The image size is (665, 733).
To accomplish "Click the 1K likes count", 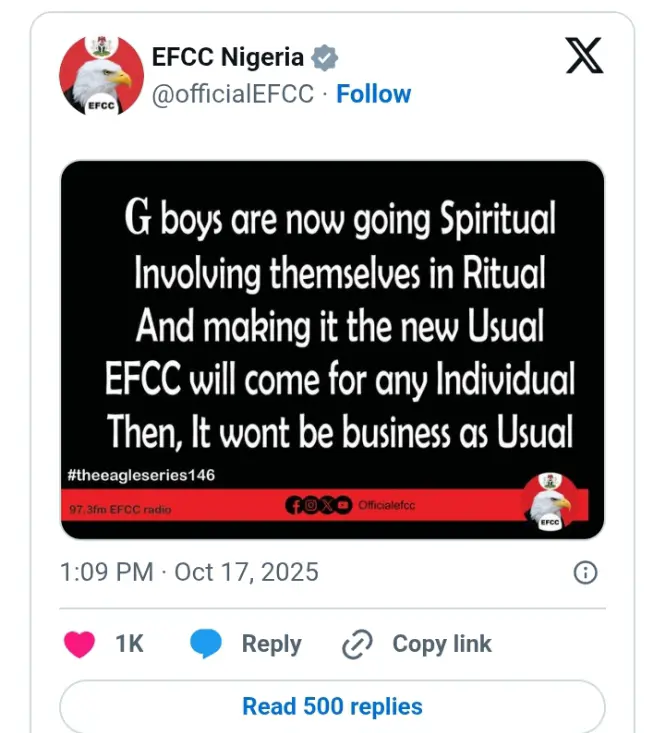I will pos(130,644).
